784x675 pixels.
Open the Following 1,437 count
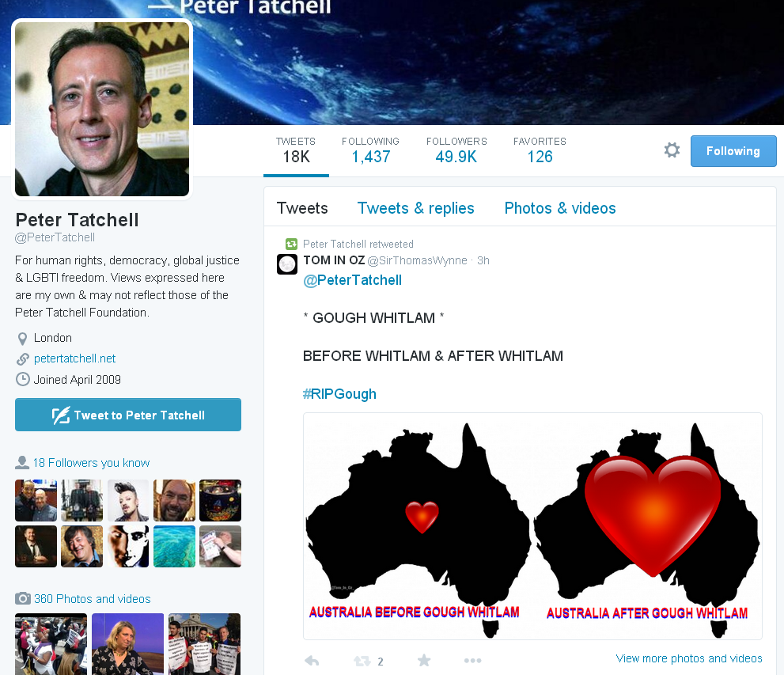370,150
